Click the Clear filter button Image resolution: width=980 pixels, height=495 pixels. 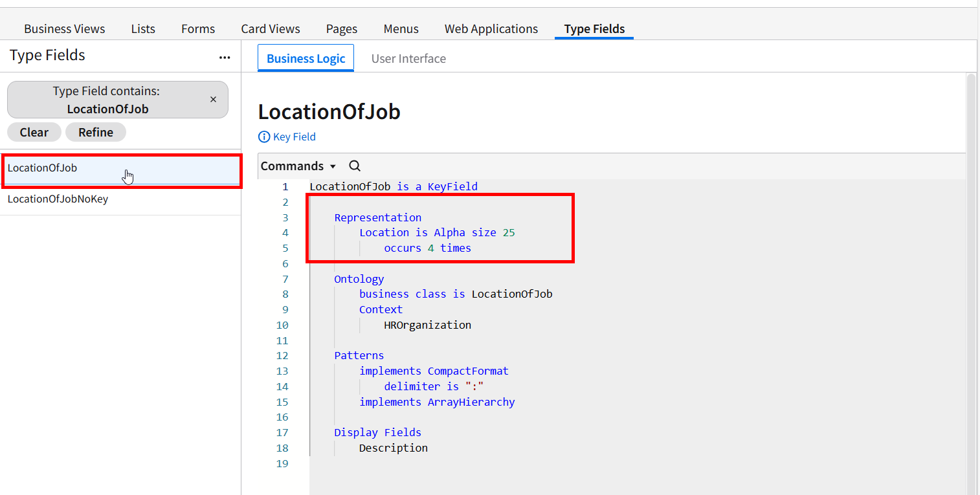(34, 133)
